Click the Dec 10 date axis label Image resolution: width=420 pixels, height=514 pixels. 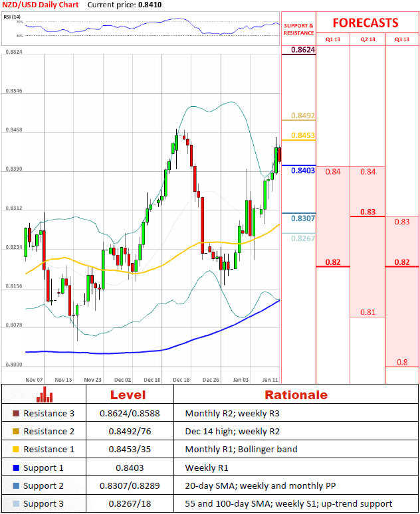click(x=152, y=380)
